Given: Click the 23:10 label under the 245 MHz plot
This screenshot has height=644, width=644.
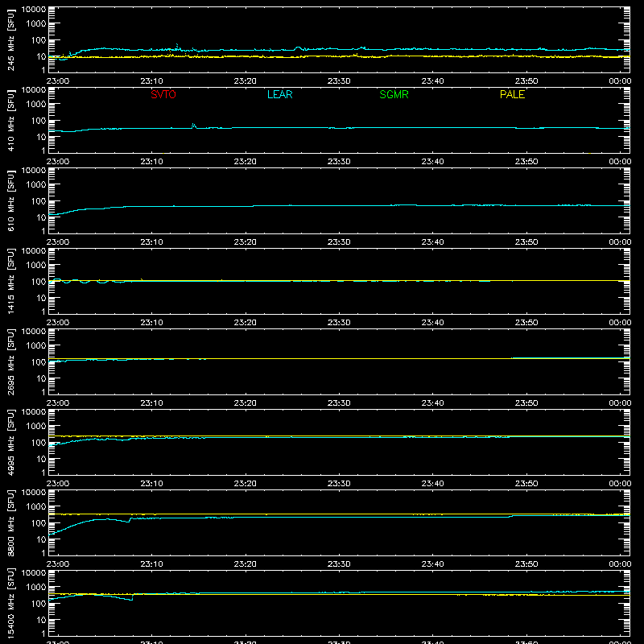Looking at the screenshot, I should pyautogui.click(x=151, y=81).
